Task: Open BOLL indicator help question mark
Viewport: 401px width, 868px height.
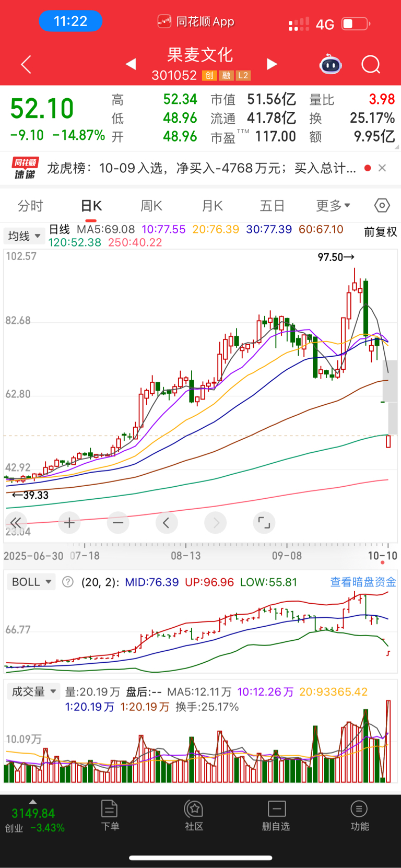Action: click(x=68, y=582)
